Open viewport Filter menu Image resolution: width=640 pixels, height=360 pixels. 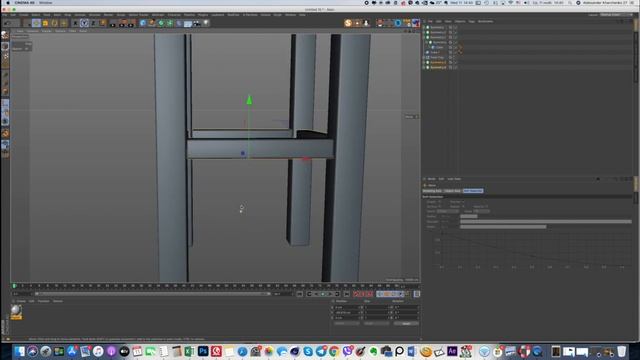point(72,31)
